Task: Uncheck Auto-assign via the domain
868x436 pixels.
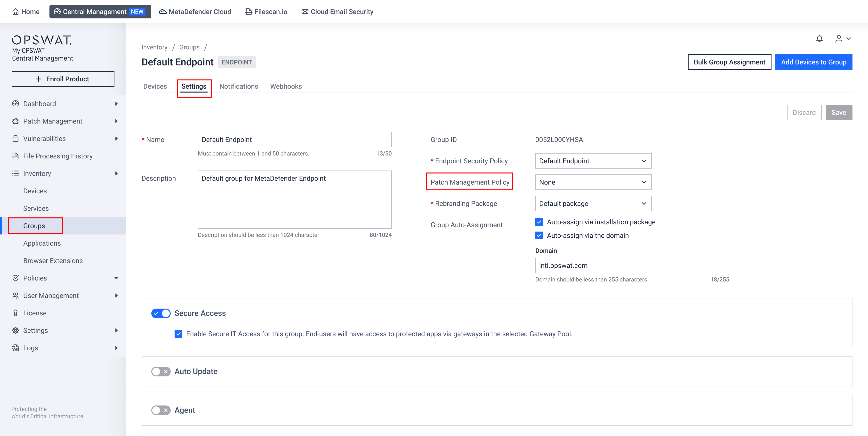Action: click(539, 236)
